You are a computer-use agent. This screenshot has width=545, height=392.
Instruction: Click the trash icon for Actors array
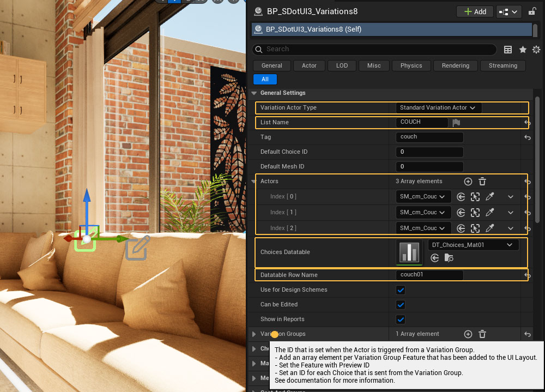coord(482,182)
